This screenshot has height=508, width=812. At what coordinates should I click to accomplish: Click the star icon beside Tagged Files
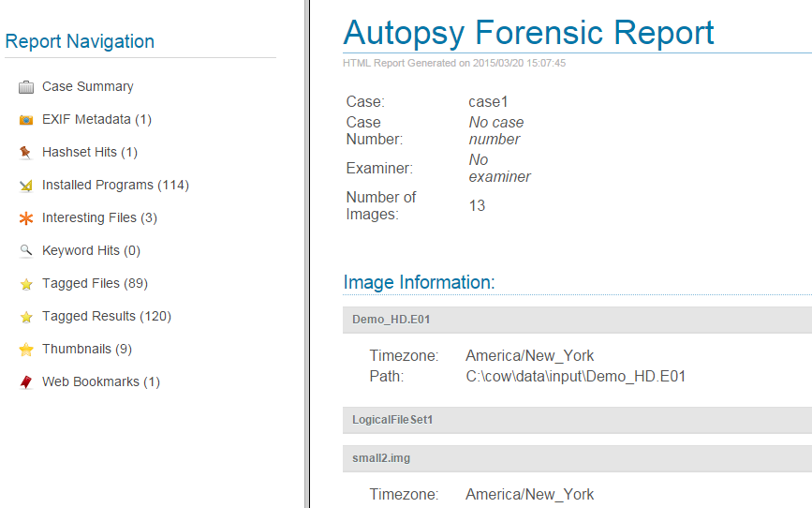point(26,284)
